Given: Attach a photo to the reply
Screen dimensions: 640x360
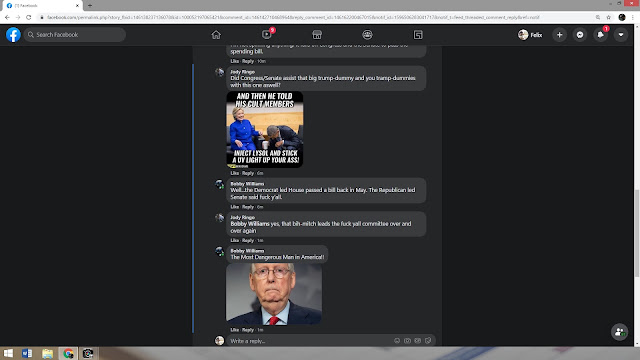Looking at the screenshot, I should [x=407, y=340].
